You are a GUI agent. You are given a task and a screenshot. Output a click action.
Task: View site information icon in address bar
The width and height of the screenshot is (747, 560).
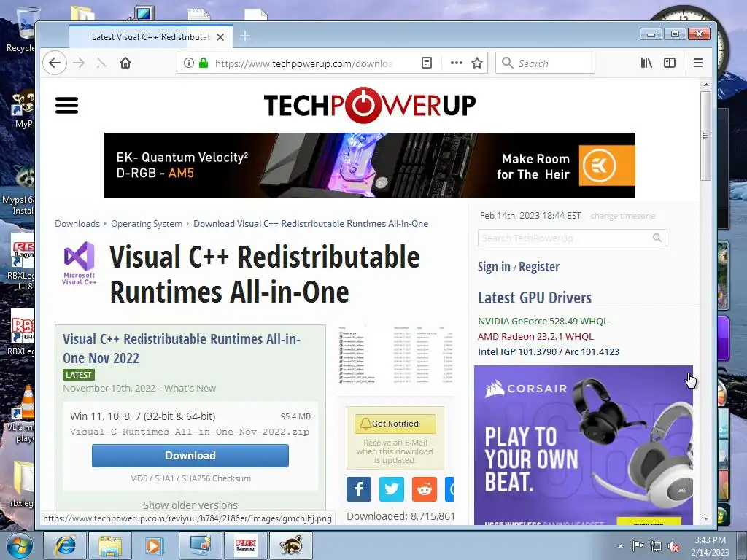tap(189, 63)
